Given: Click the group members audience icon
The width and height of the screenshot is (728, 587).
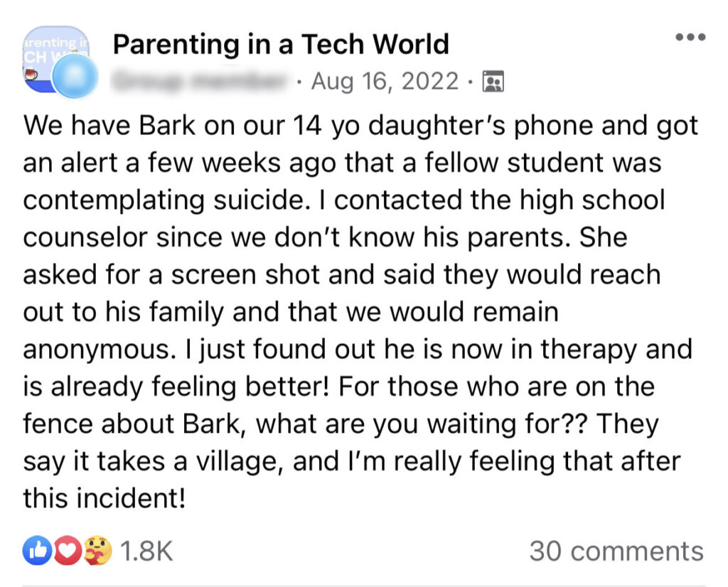Looking at the screenshot, I should click(x=492, y=82).
